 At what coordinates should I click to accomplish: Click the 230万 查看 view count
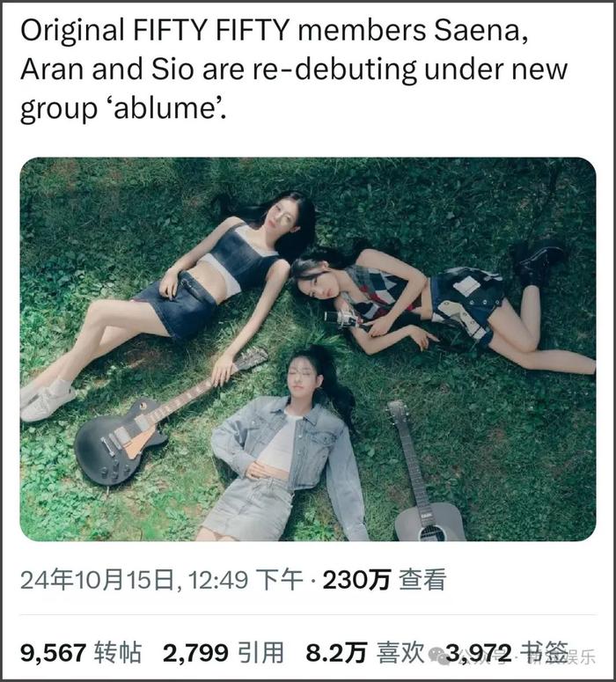coord(385,580)
